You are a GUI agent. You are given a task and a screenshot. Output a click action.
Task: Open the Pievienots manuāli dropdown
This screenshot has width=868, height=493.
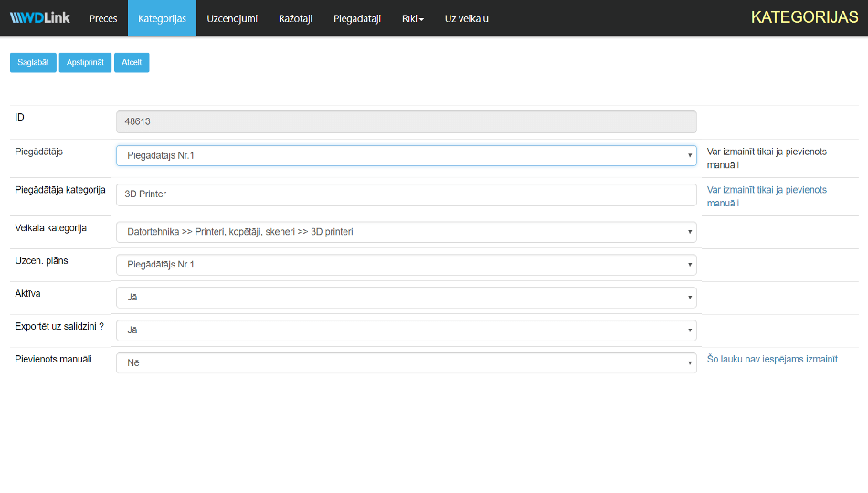tap(406, 363)
